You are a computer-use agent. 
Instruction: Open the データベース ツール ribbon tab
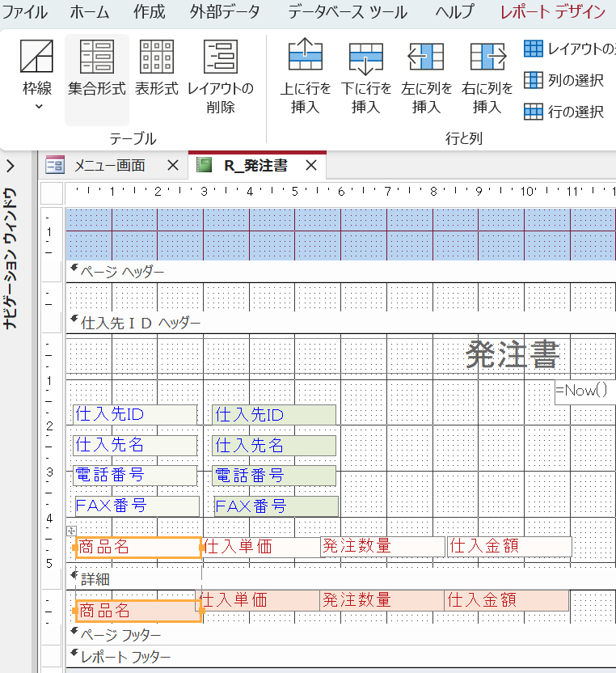pos(348,12)
